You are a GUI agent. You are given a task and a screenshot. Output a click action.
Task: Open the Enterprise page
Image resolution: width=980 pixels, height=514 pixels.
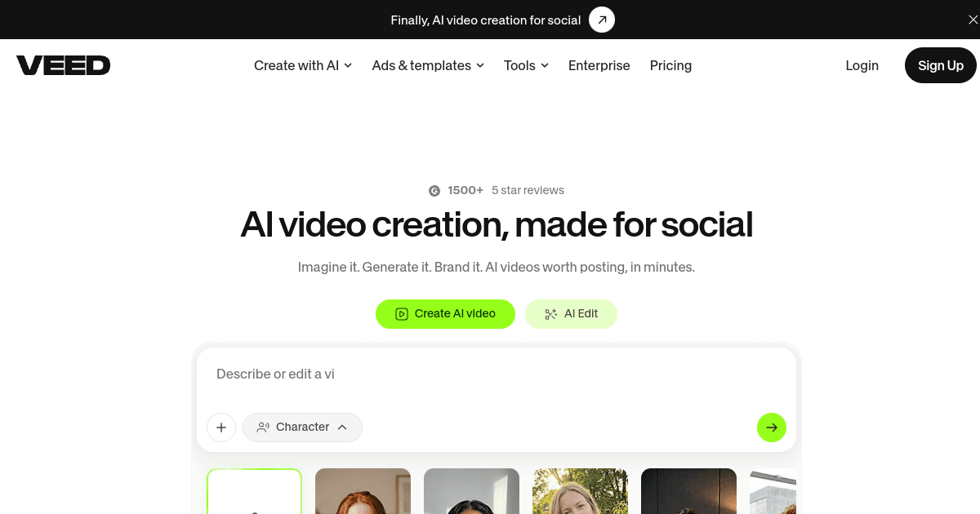coord(599,65)
